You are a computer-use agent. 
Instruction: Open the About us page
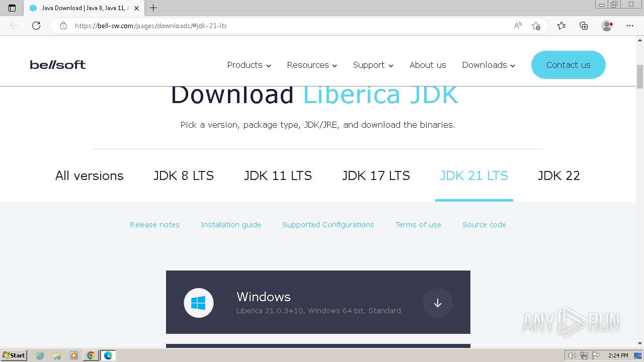[428, 65]
